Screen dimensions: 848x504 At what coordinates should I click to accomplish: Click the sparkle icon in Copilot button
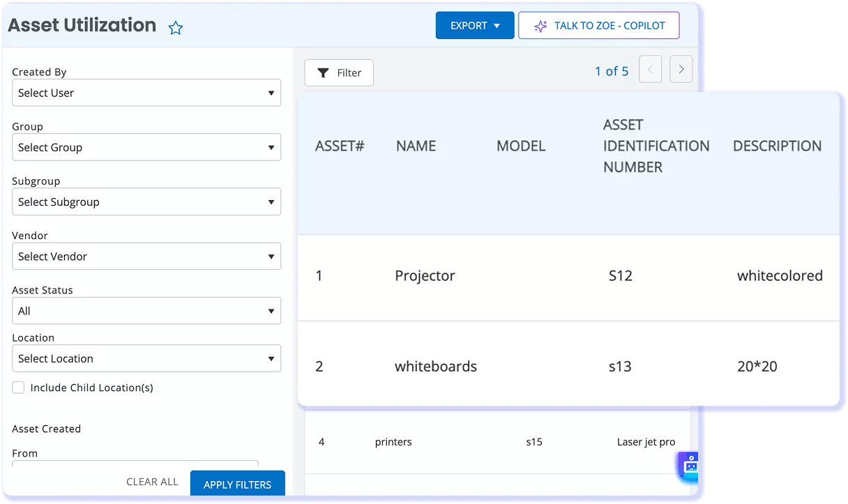point(540,26)
